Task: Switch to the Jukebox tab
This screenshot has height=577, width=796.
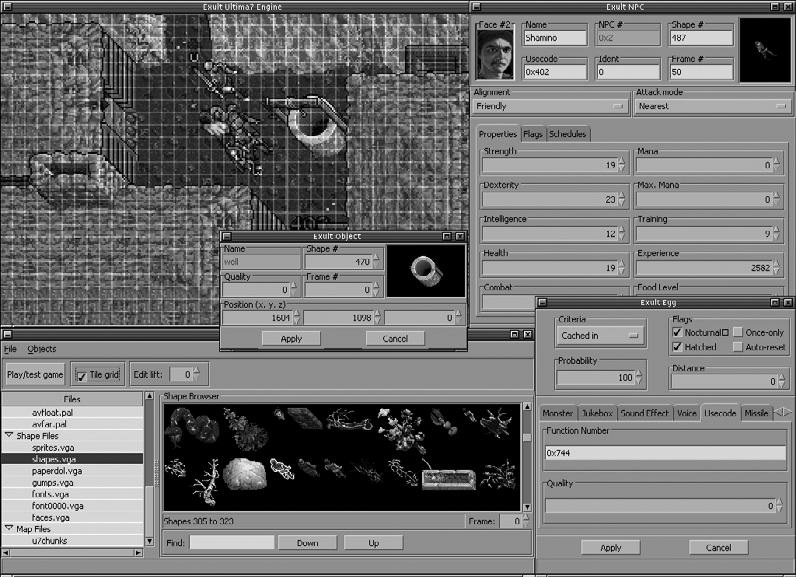Action: coord(597,413)
